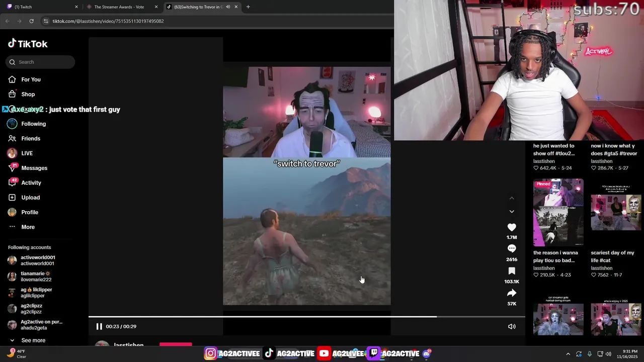Screen dimensions: 644x362
Task: Open 'the reason i wanna play tlou' video
Action: (555, 256)
